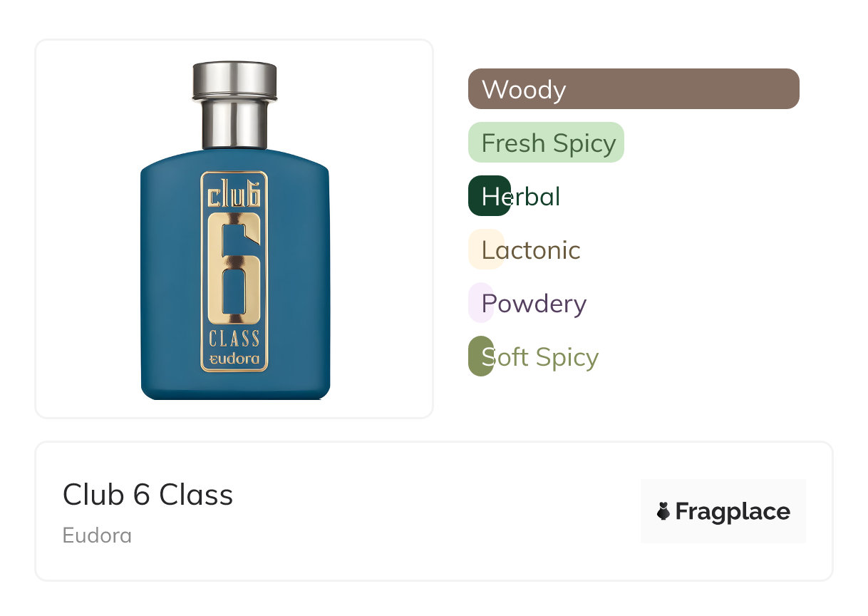The width and height of the screenshot is (868, 616).
Task: Open the Eudora brand link
Action: [97, 535]
